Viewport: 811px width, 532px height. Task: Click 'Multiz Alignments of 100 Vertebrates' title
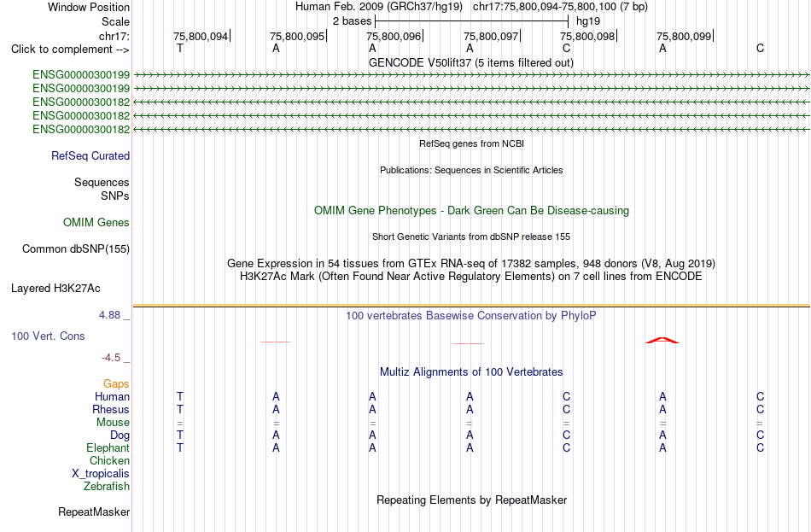click(x=471, y=372)
